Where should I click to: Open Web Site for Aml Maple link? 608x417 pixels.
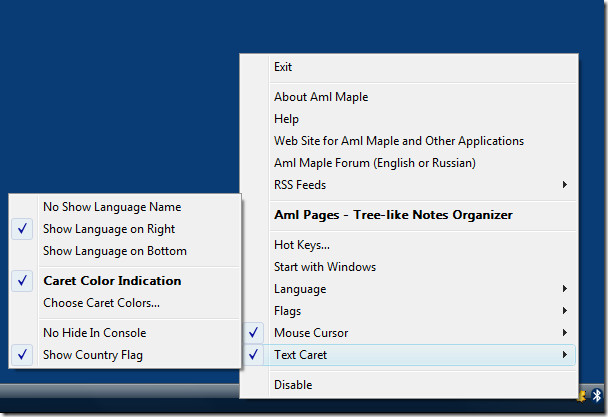[x=409, y=141]
